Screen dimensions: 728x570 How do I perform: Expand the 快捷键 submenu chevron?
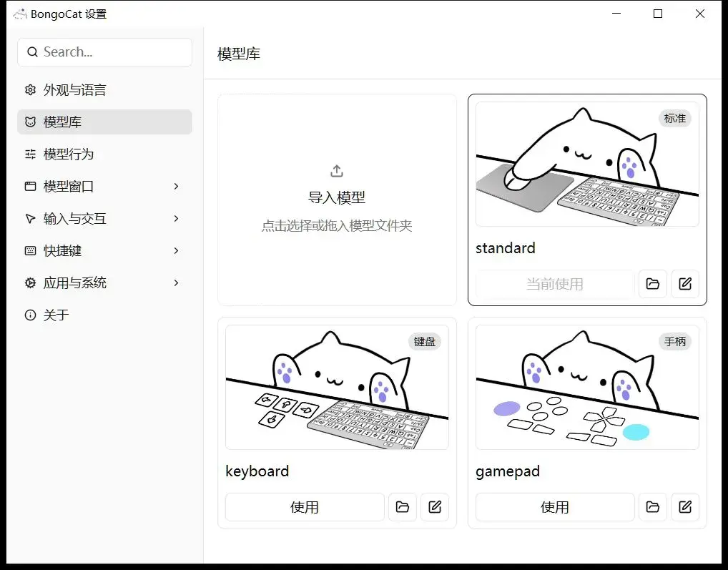click(176, 250)
